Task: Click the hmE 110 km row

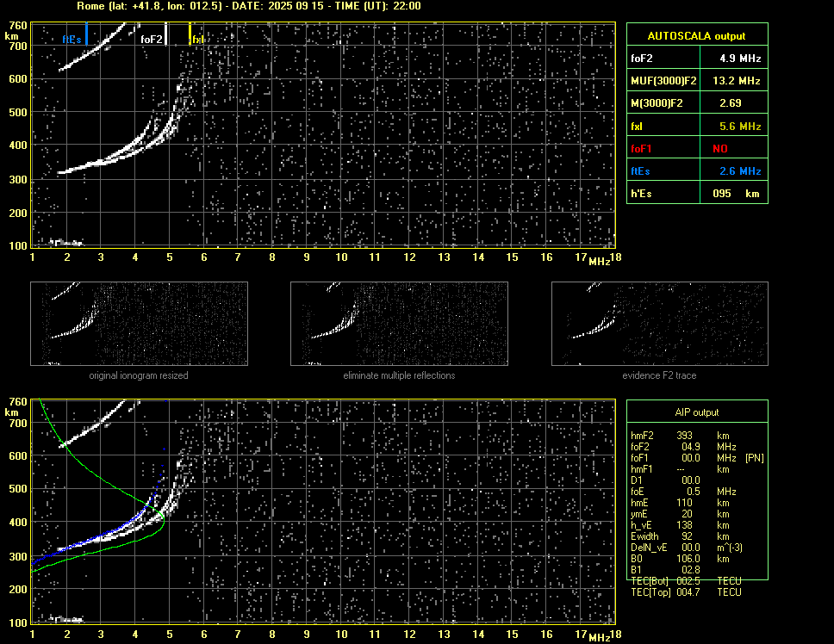Action: [x=680, y=503]
